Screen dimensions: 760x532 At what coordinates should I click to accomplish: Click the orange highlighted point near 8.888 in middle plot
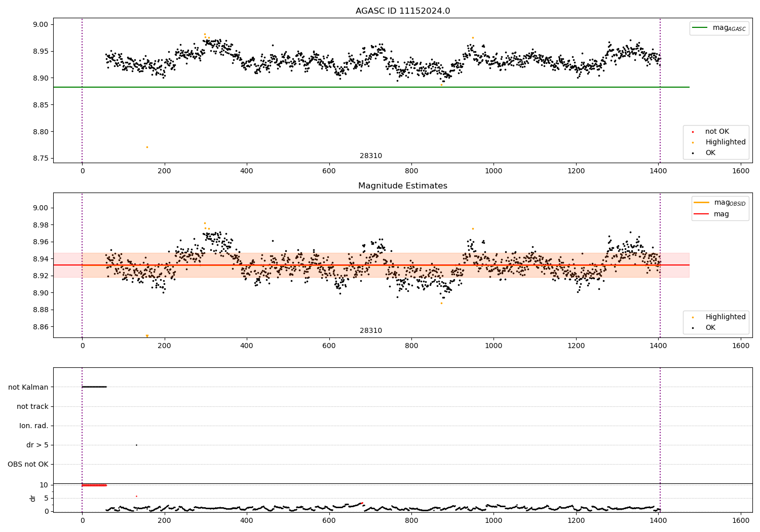(x=441, y=303)
